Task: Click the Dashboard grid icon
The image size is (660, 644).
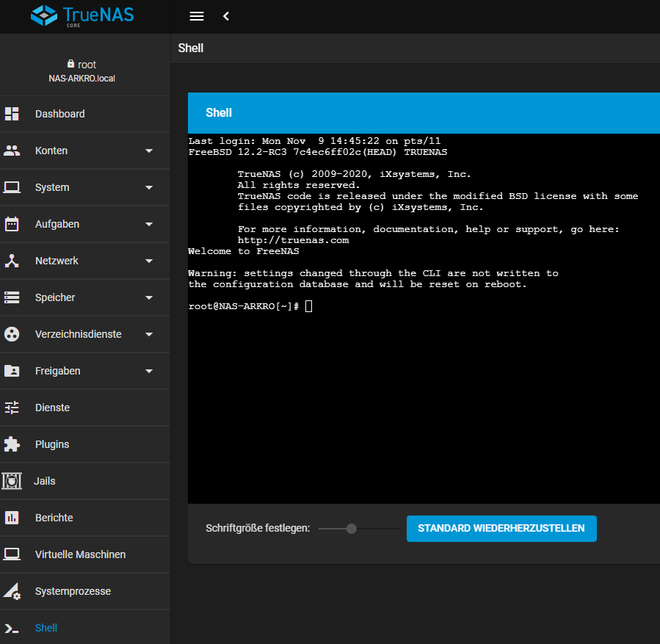Action: [x=12, y=114]
